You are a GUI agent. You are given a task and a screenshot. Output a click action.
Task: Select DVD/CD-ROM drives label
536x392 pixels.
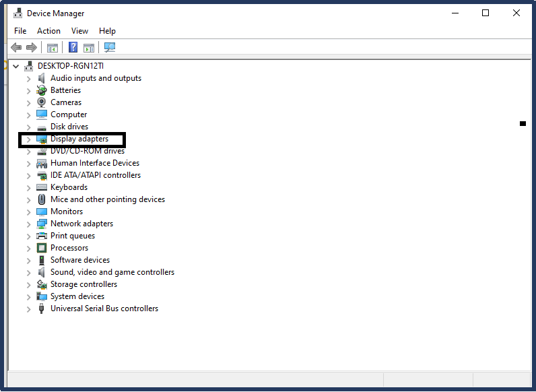click(x=88, y=151)
